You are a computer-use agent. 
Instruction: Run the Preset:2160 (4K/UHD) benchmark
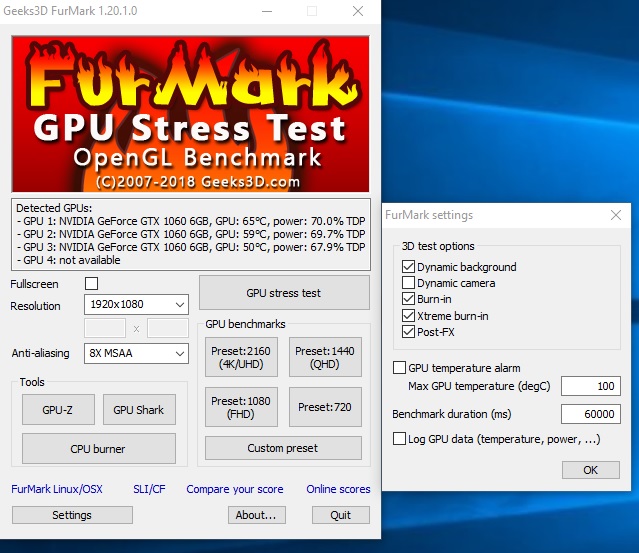(241, 357)
